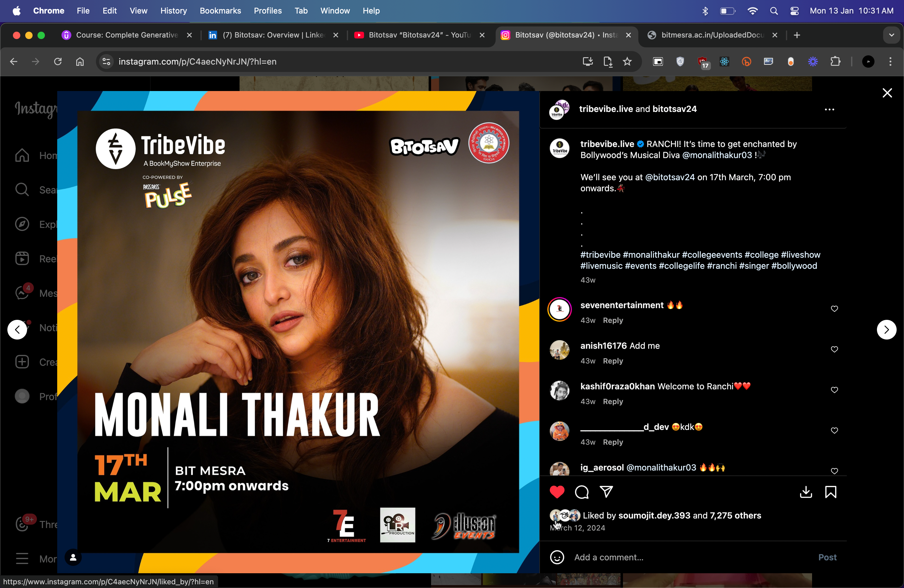Close the post overlay with the X

tap(887, 93)
